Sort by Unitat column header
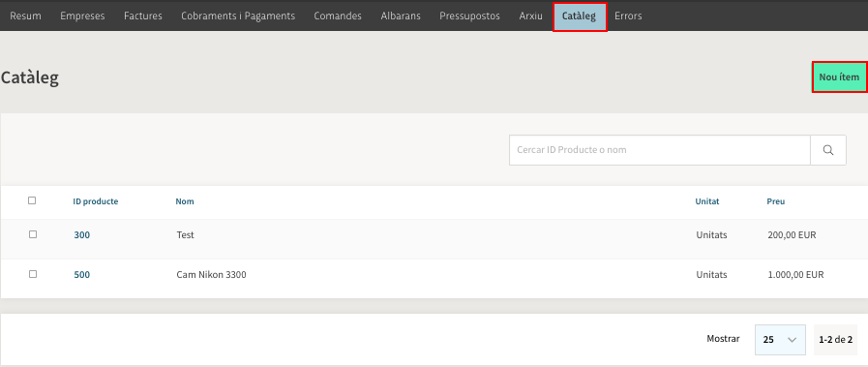Image resolution: width=868 pixels, height=367 pixels. pos(707,201)
